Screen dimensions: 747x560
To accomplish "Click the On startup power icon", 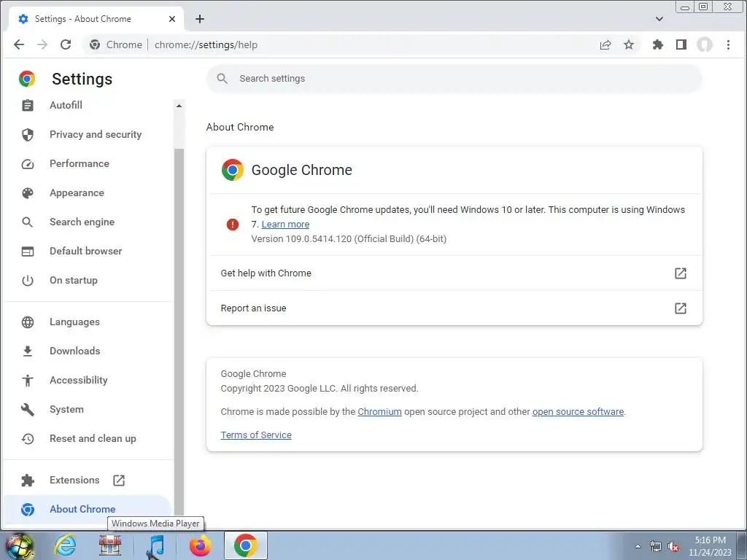I will (28, 281).
